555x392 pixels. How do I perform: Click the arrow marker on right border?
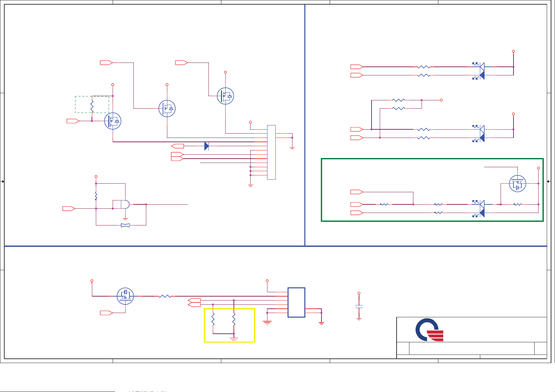[548, 181]
